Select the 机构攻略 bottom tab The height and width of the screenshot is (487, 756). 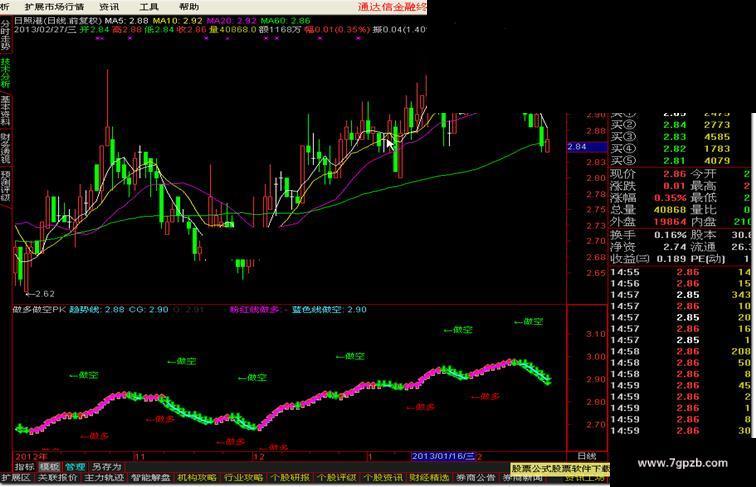click(x=197, y=478)
